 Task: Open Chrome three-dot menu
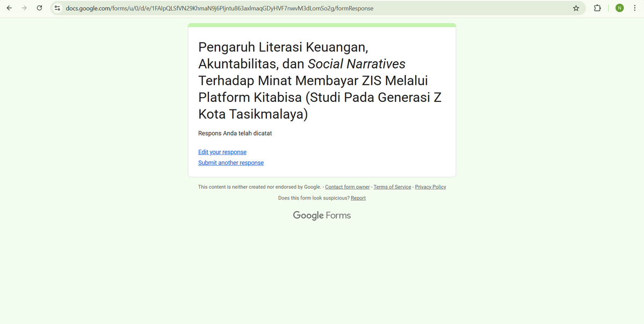[634, 8]
